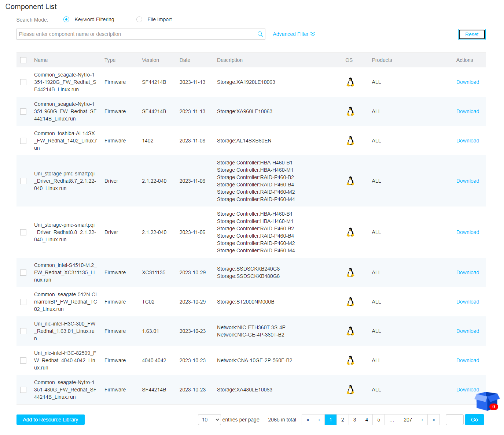Go to first page with double-left arrow
504x435 pixels.
(x=308, y=420)
